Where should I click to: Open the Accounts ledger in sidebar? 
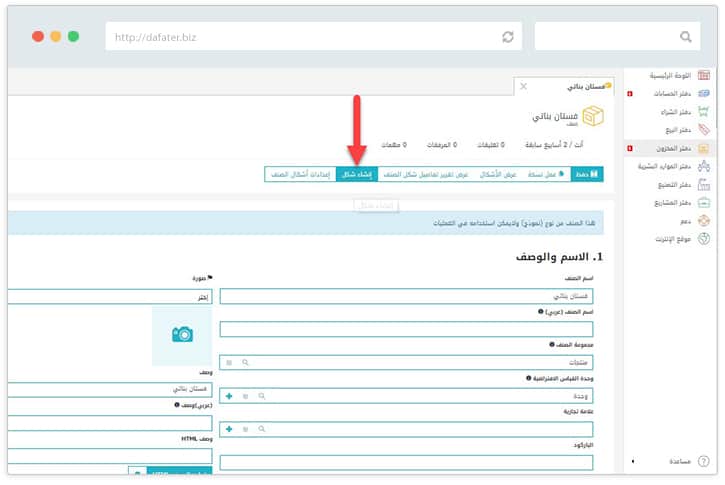(704, 93)
